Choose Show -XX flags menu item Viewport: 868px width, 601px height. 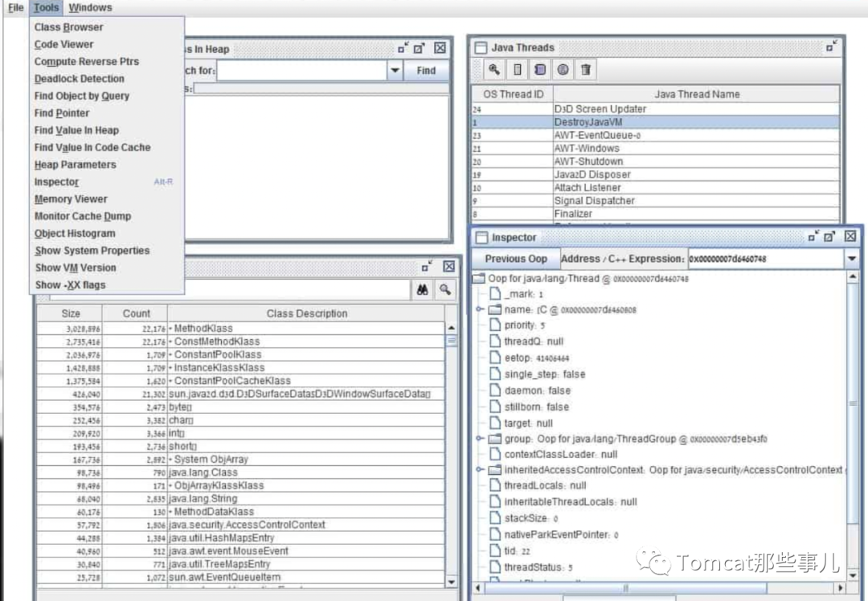(70, 284)
